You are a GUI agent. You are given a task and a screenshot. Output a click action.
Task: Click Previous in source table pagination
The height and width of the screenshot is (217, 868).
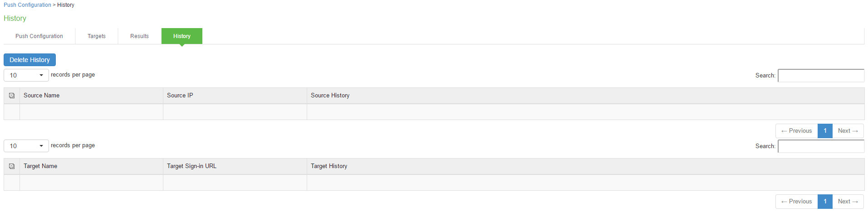pos(797,131)
